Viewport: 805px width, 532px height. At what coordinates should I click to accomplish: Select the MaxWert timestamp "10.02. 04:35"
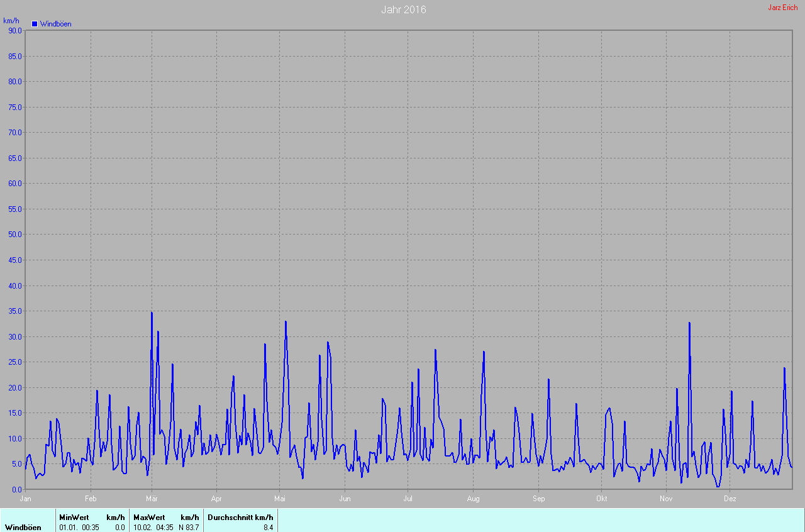[x=153, y=528]
